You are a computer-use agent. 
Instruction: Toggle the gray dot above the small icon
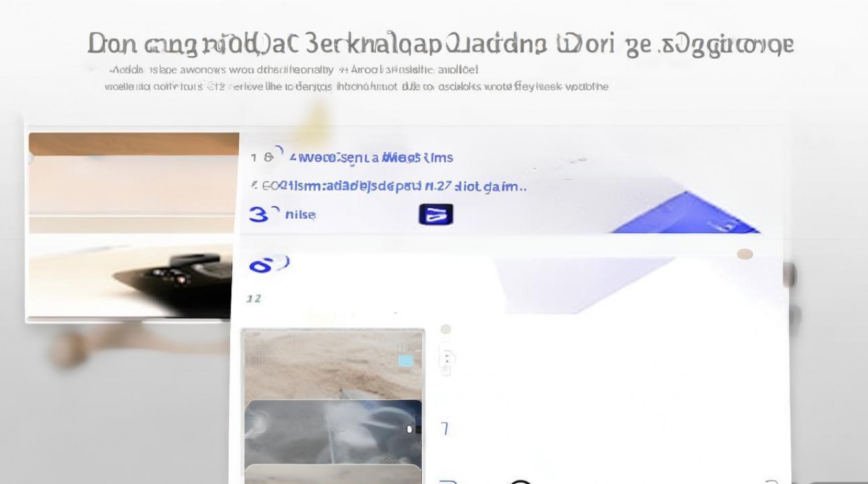(x=445, y=330)
